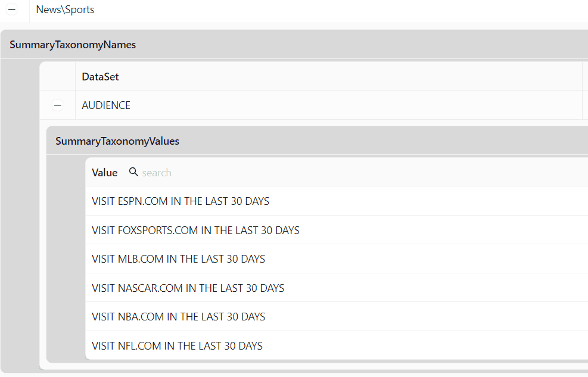
Task: Collapse the News\Sports row
Action: coord(12,10)
